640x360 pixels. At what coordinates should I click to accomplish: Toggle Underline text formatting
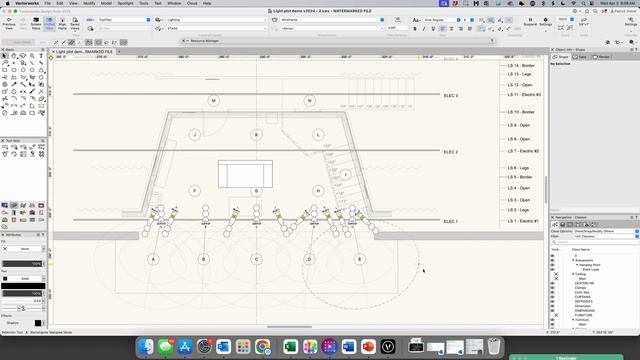[433, 29]
